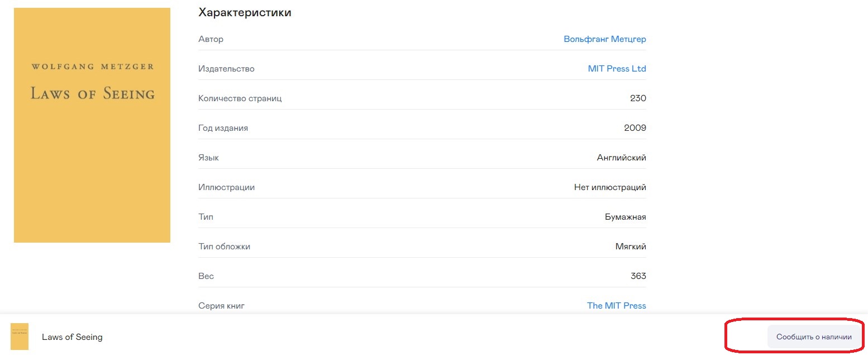Click the Бумажная type value
The height and width of the screenshot is (355, 868).
tap(625, 217)
